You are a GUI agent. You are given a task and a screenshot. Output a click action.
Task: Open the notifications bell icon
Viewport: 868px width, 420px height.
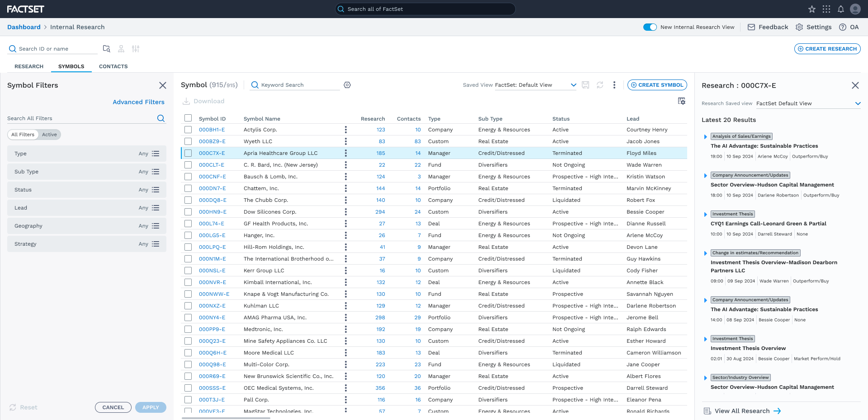841,9
